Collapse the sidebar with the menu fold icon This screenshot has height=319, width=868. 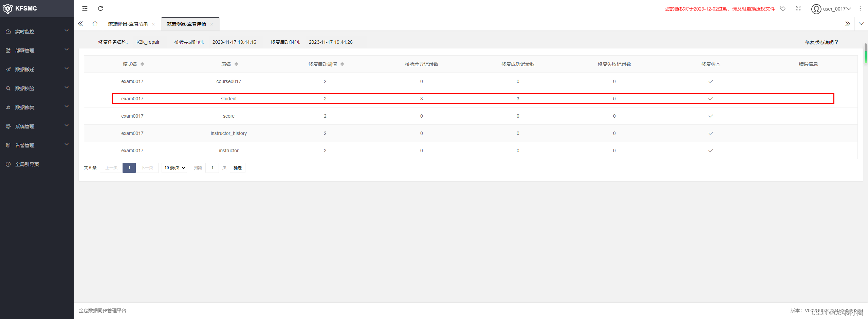85,8
